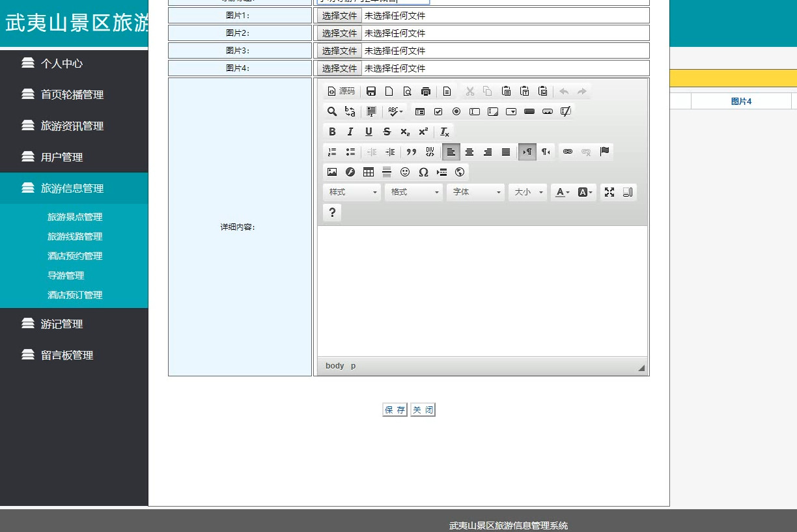Screen dimensions: 797x532
Task: Toggle Align Right
Action: 487,152
